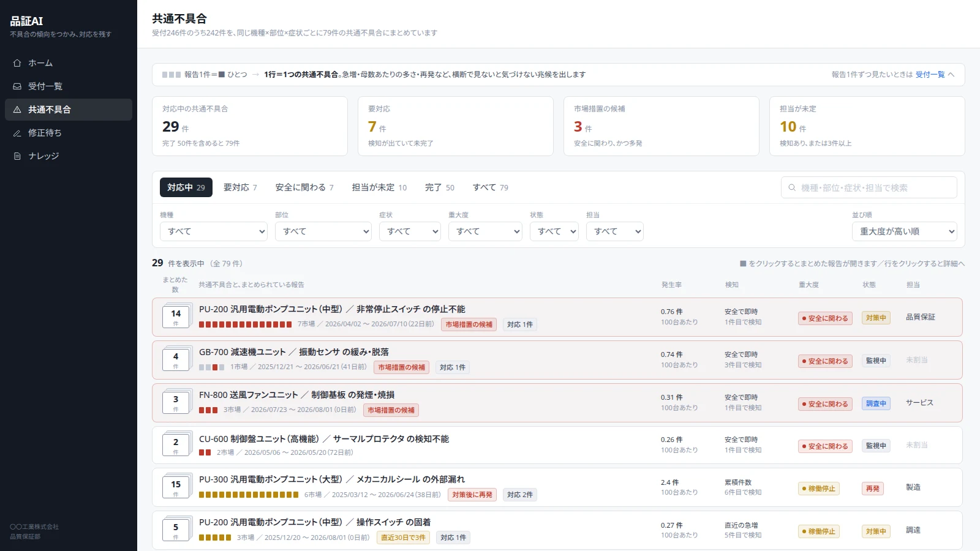Click the ナレッジ document icon
980x551 pixels.
coord(17,156)
